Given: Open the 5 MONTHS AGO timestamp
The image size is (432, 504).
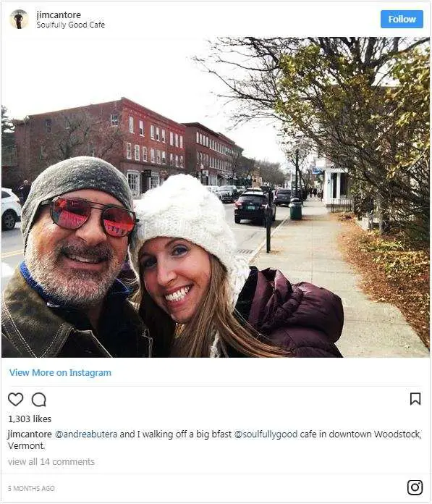Looking at the screenshot, I should (31, 489).
